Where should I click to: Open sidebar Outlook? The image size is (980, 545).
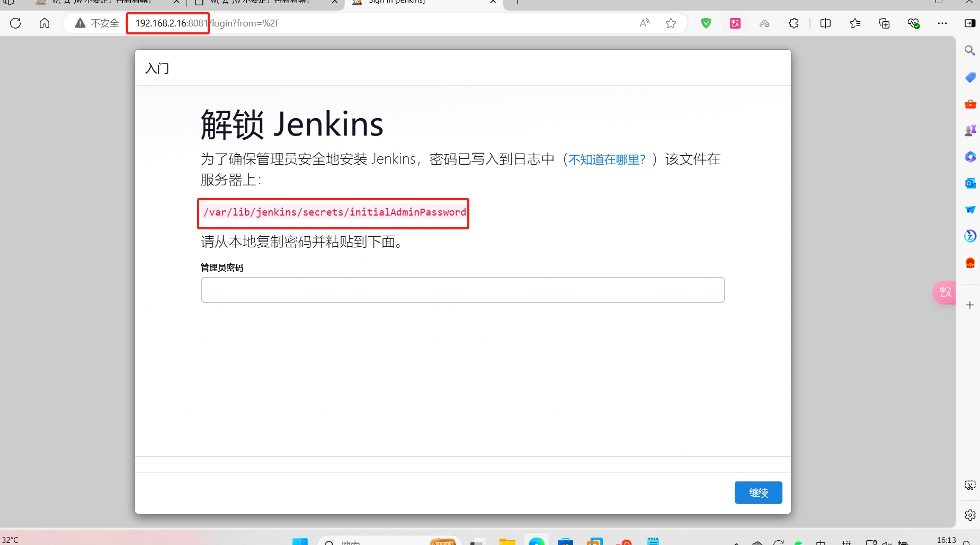click(x=970, y=183)
